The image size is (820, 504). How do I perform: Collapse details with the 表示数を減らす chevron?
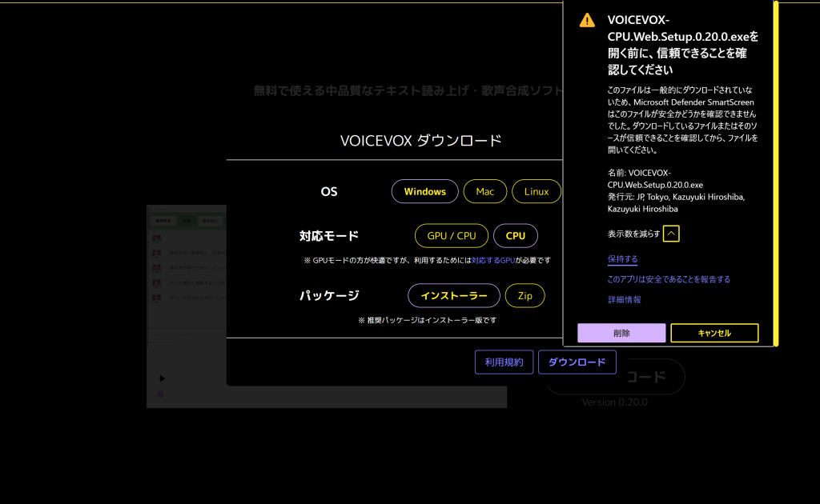[x=671, y=234]
